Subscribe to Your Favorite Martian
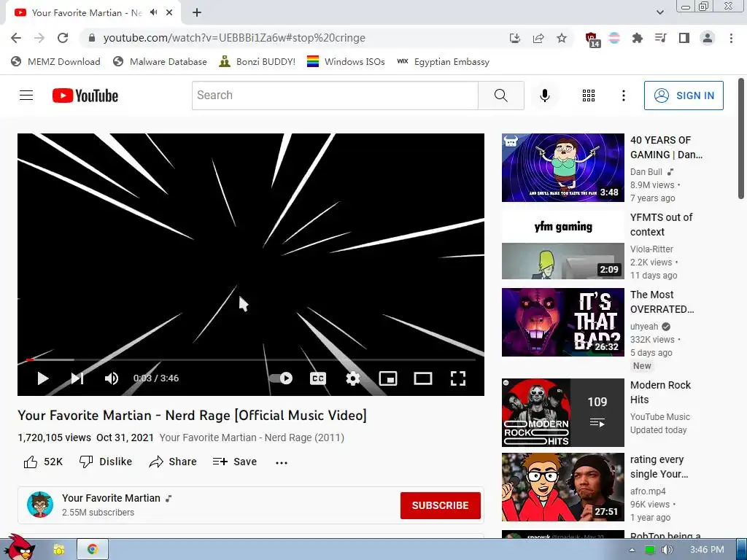Image resolution: width=747 pixels, height=560 pixels. [x=440, y=505]
